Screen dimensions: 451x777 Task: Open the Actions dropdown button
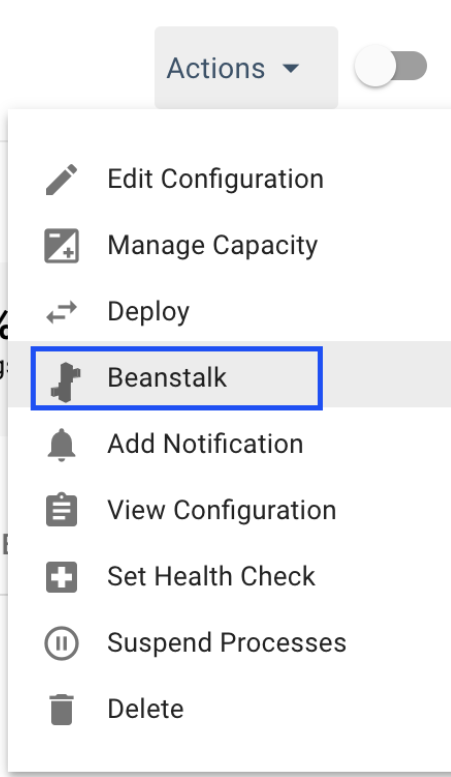pyautogui.click(x=246, y=67)
